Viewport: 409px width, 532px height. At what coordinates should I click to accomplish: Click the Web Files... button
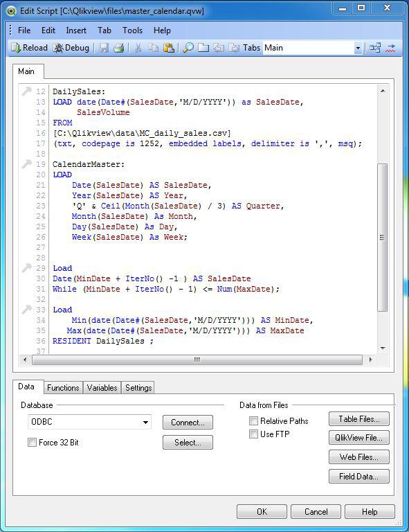[x=359, y=457]
